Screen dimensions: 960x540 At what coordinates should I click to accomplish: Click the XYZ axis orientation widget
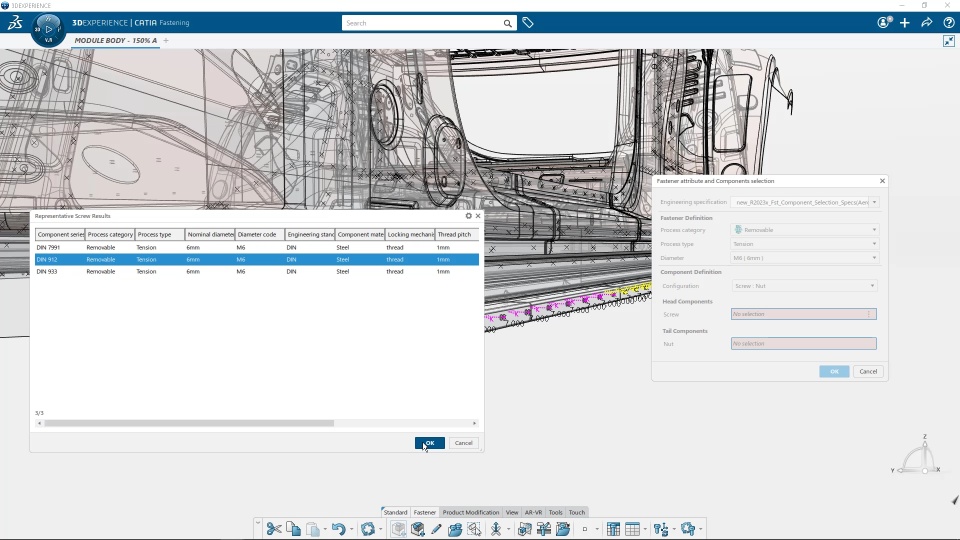click(x=917, y=456)
